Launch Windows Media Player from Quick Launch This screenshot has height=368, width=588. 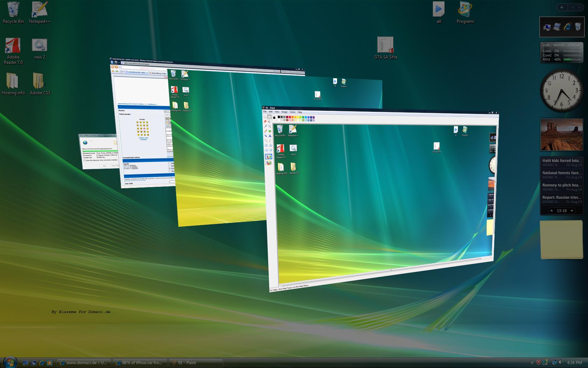point(50,363)
